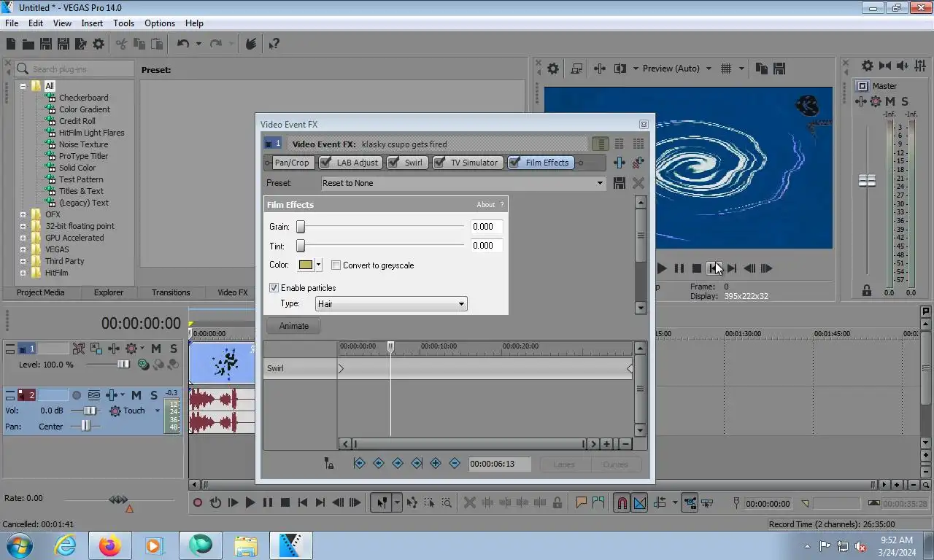Stop the video preview playback

coord(697,268)
